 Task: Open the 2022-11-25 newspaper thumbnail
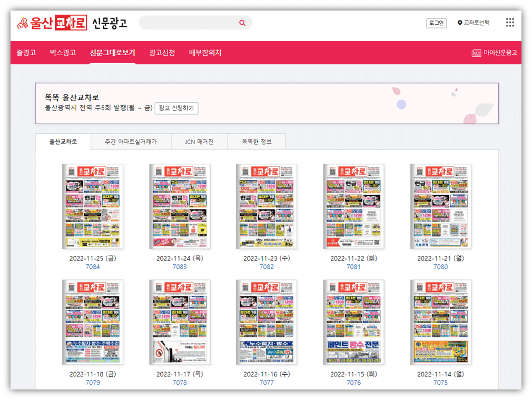point(93,206)
